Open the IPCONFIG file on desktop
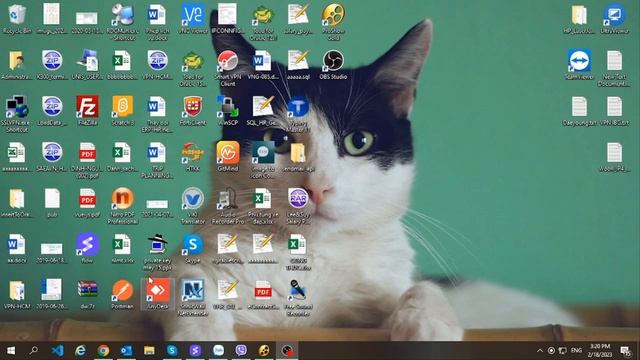 [228, 19]
